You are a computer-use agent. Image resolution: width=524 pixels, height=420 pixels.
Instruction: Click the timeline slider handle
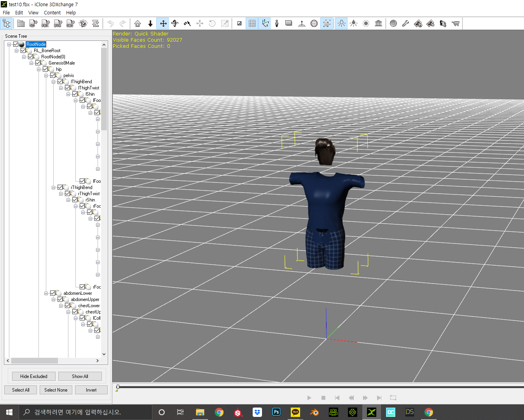(x=118, y=387)
